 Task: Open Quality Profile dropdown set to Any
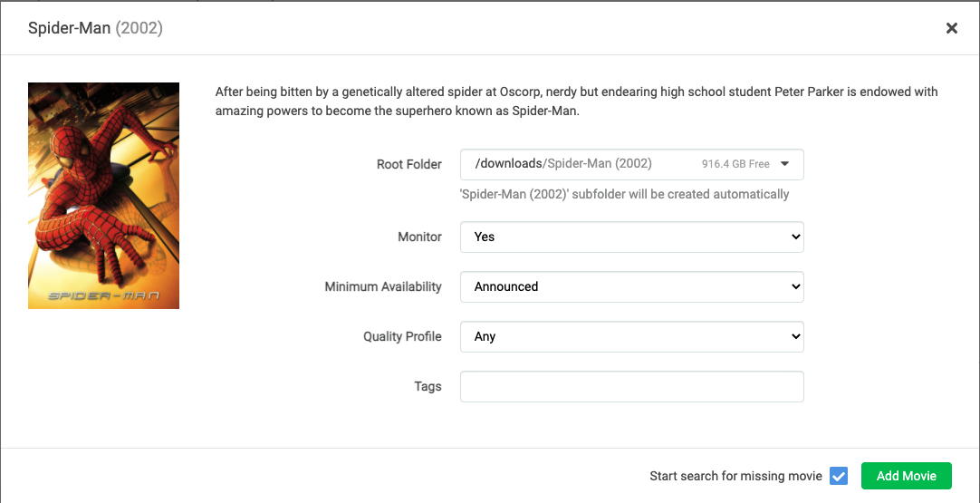[x=632, y=336]
